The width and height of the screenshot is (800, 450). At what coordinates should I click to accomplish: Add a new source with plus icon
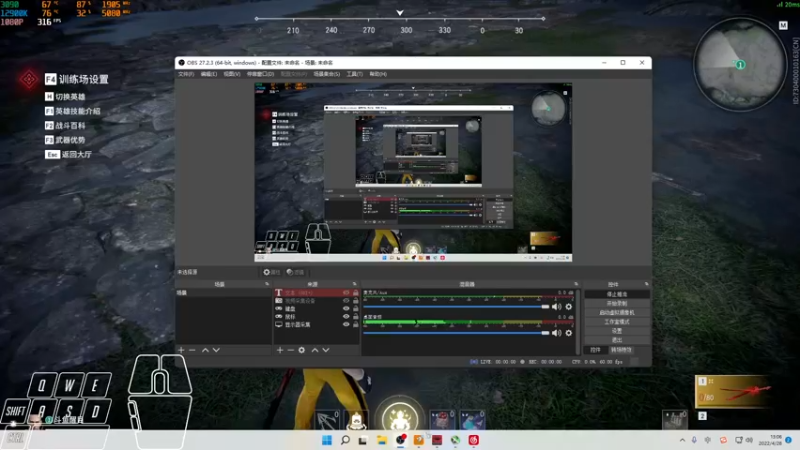280,350
